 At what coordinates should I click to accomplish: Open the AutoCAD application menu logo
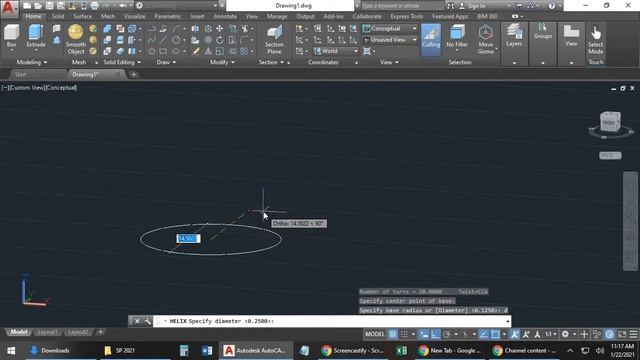point(9,8)
